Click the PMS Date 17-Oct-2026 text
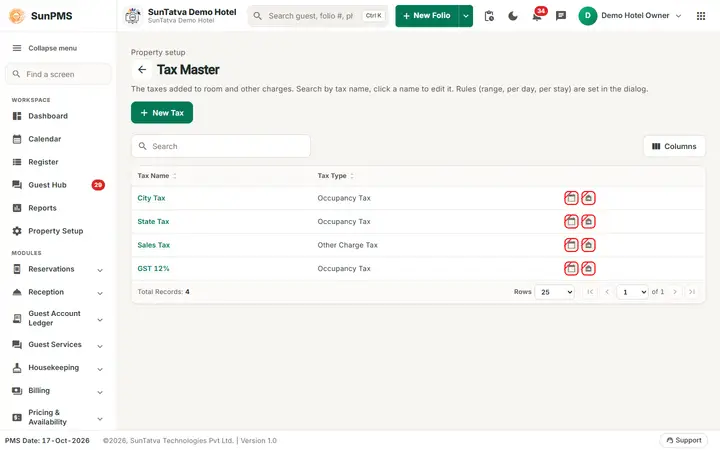This screenshot has height=450, width=720. (47, 441)
